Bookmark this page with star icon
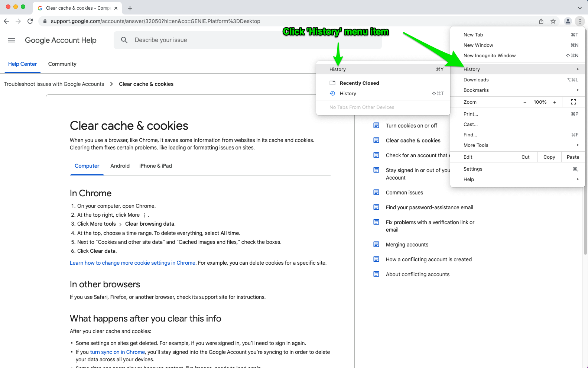 (553, 21)
